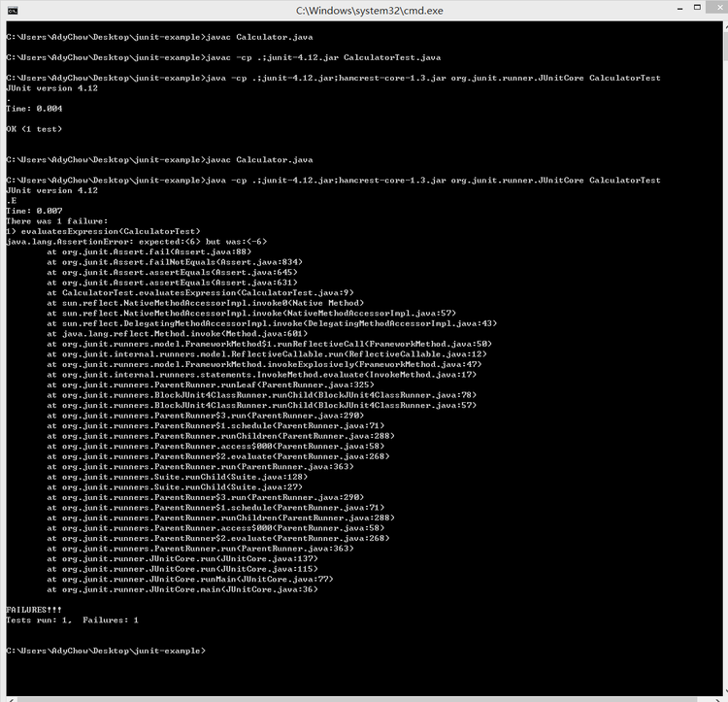Click the runMain(JUnitCore.java:77) line
728x702 pixels.
[190, 579]
